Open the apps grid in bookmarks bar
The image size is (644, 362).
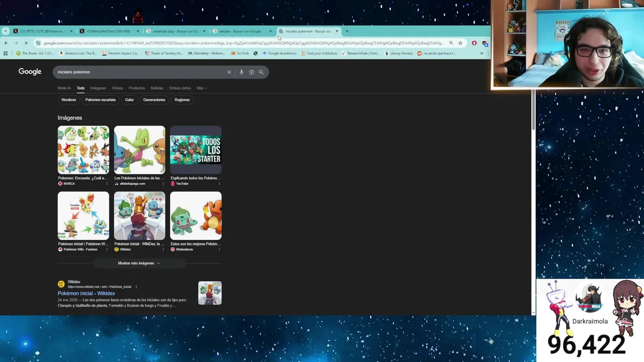pos(5,53)
